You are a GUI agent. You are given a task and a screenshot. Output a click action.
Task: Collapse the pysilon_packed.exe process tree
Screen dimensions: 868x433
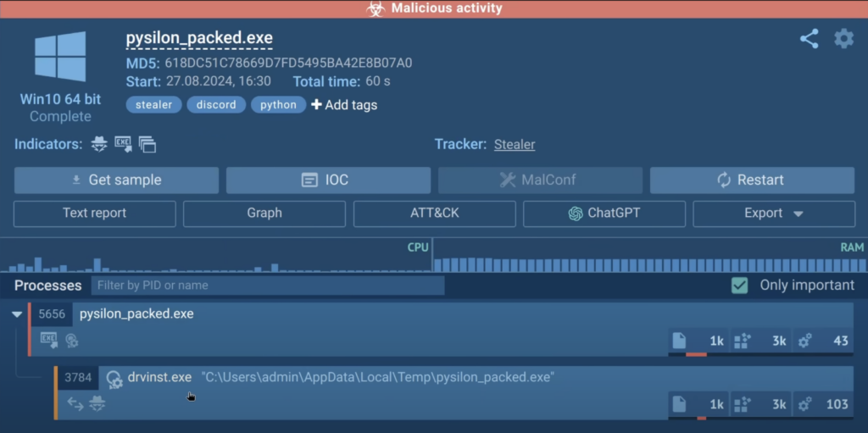pos(17,314)
